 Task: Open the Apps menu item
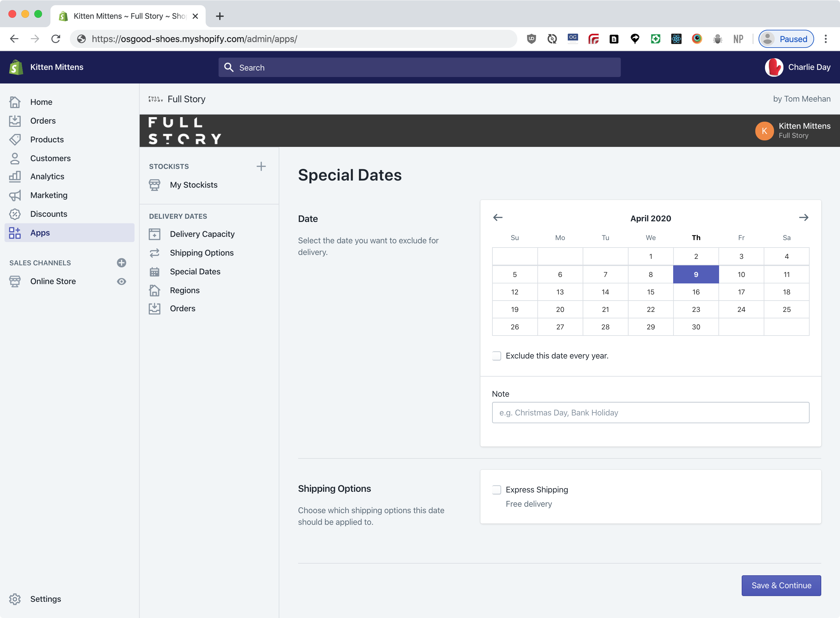pyautogui.click(x=40, y=232)
